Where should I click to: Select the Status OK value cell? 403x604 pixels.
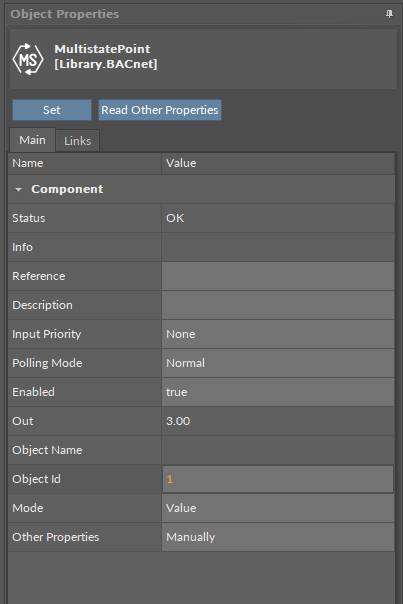point(278,218)
